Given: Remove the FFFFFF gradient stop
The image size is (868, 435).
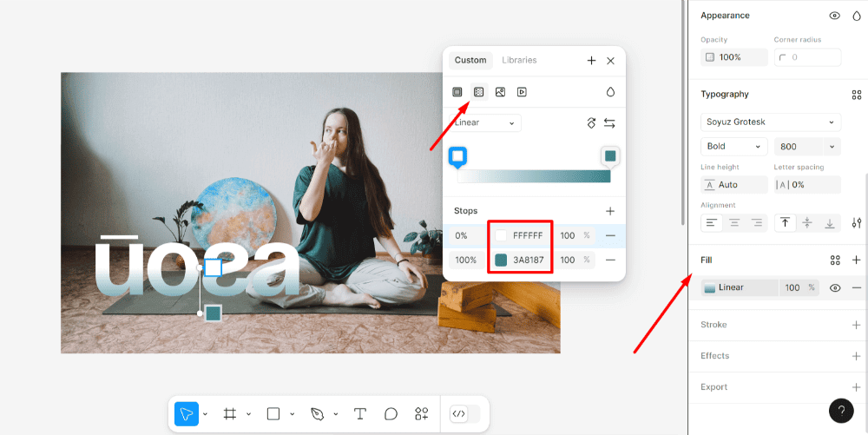Looking at the screenshot, I should click(x=610, y=236).
